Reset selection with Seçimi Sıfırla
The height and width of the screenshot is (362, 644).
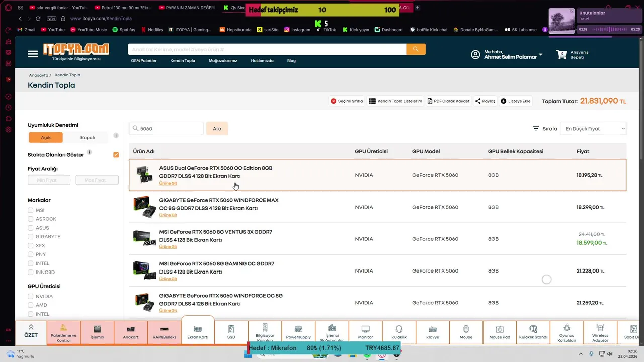pos(347,101)
